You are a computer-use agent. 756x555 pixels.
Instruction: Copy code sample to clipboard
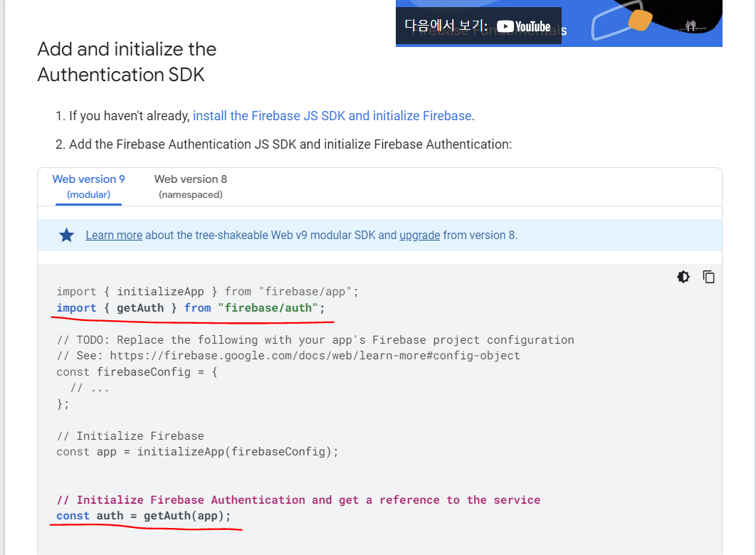[x=708, y=277]
